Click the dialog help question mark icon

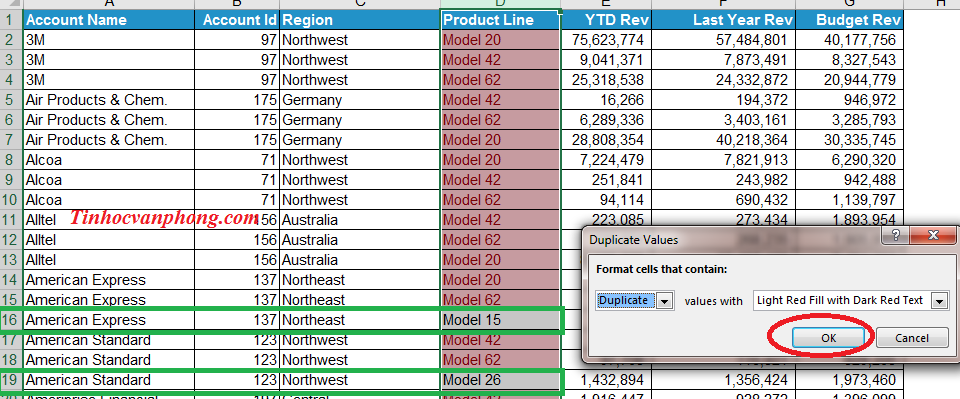coord(896,236)
